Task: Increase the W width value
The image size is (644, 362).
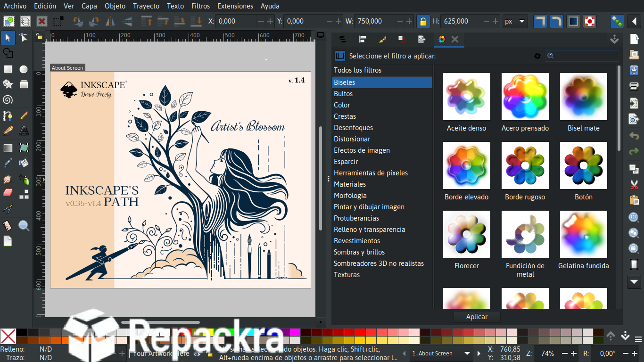Action: pyautogui.click(x=409, y=21)
